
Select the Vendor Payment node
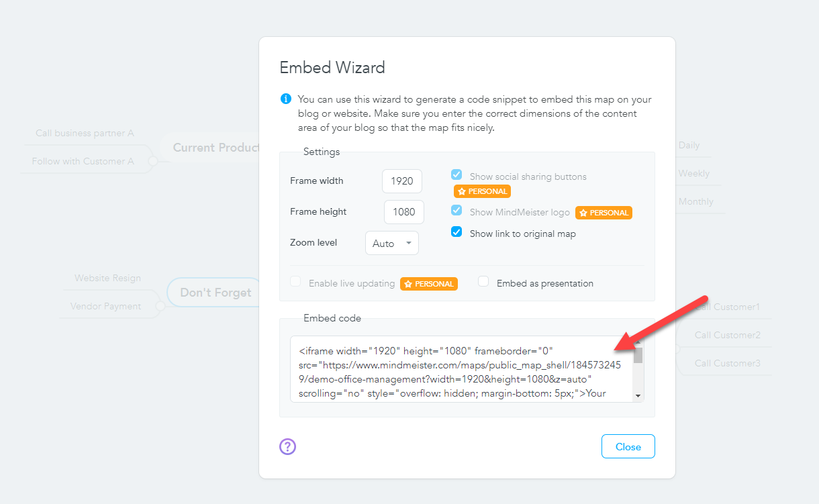106,306
